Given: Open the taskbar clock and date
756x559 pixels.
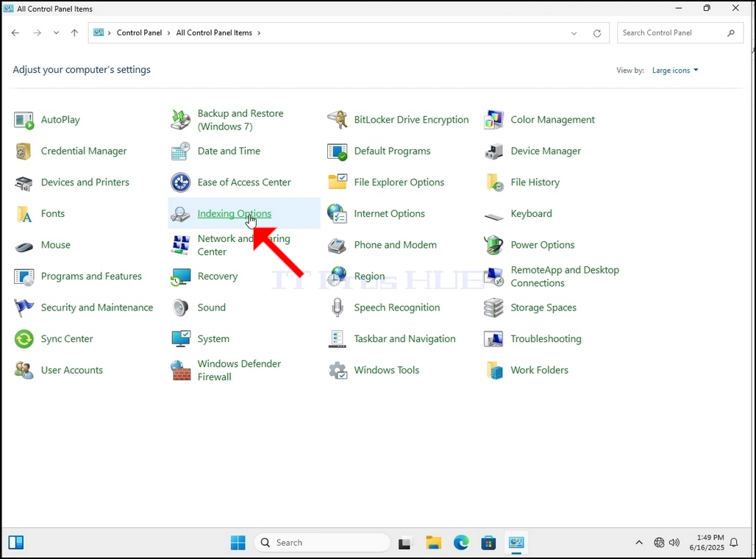Looking at the screenshot, I should pos(707,543).
